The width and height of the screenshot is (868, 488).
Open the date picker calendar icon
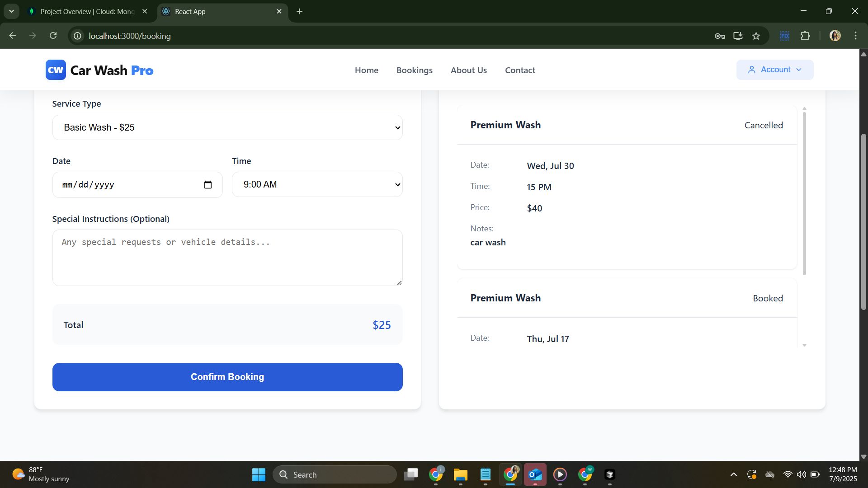click(208, 185)
